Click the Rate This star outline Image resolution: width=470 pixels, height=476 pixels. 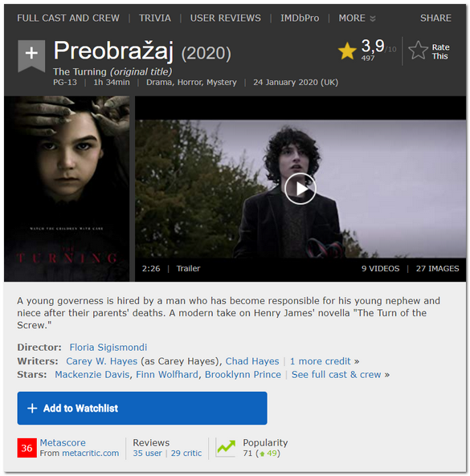coord(418,51)
